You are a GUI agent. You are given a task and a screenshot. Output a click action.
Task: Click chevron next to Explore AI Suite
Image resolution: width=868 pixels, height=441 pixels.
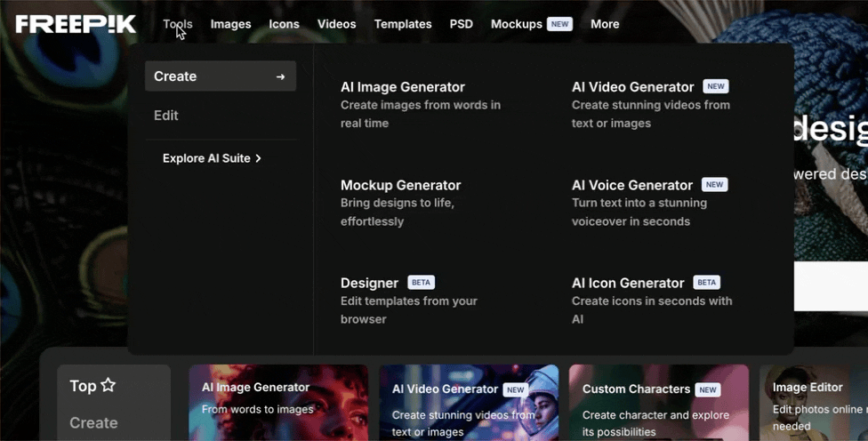258,158
